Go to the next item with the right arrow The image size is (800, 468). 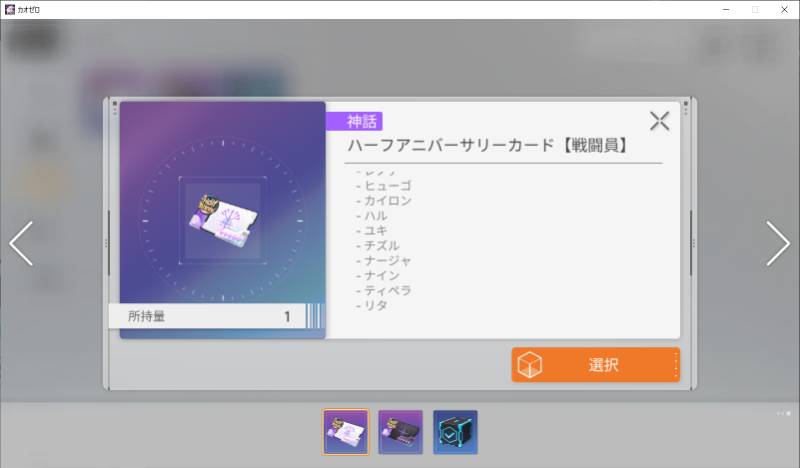pyautogui.click(x=778, y=243)
